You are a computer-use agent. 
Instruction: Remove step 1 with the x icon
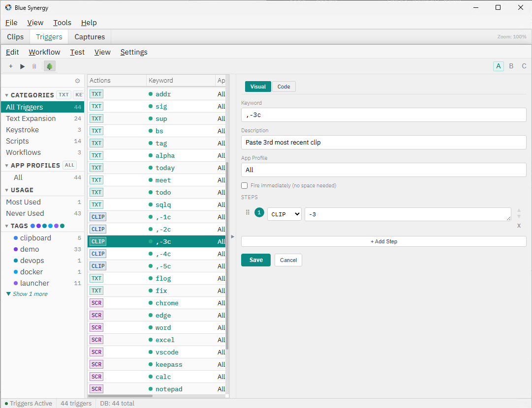519,226
